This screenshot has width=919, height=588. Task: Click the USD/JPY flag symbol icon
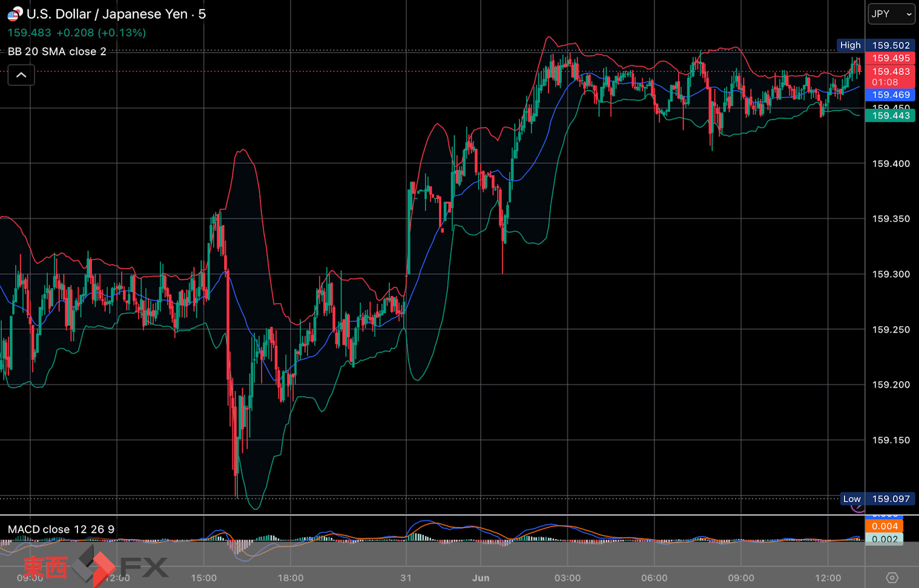[15, 14]
